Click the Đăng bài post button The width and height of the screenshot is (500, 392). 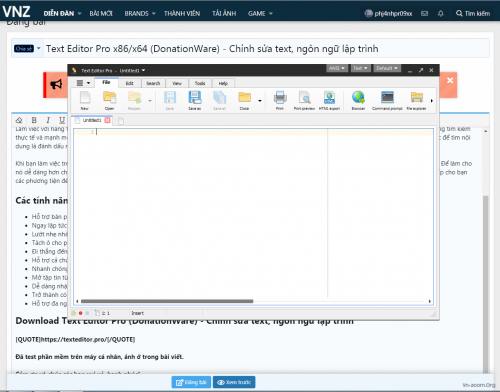pyautogui.click(x=191, y=382)
